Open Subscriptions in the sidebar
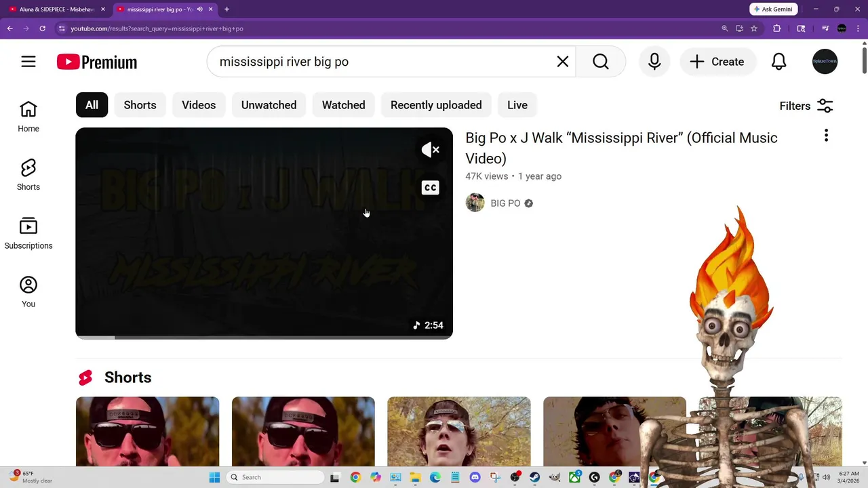Image resolution: width=868 pixels, height=488 pixels. [x=28, y=234]
